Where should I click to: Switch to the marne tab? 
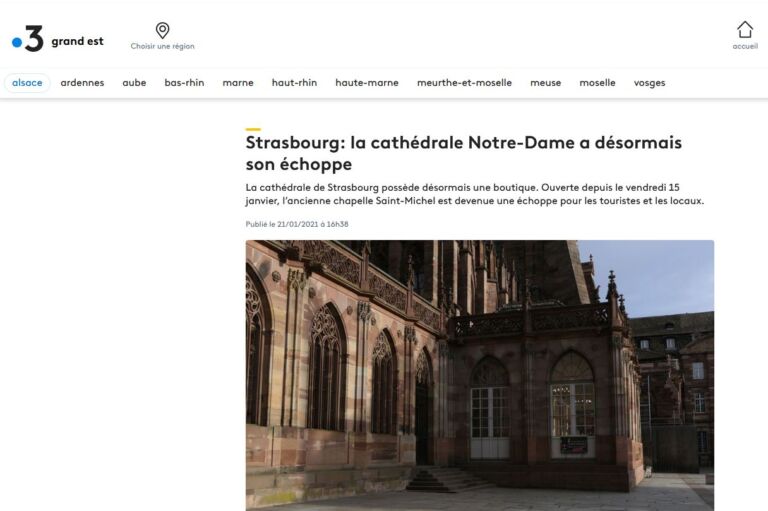pyautogui.click(x=238, y=83)
